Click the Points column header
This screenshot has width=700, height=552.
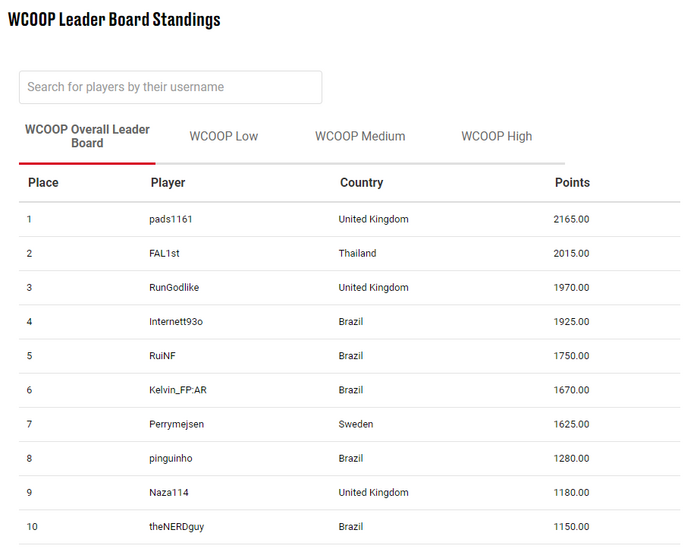point(572,183)
